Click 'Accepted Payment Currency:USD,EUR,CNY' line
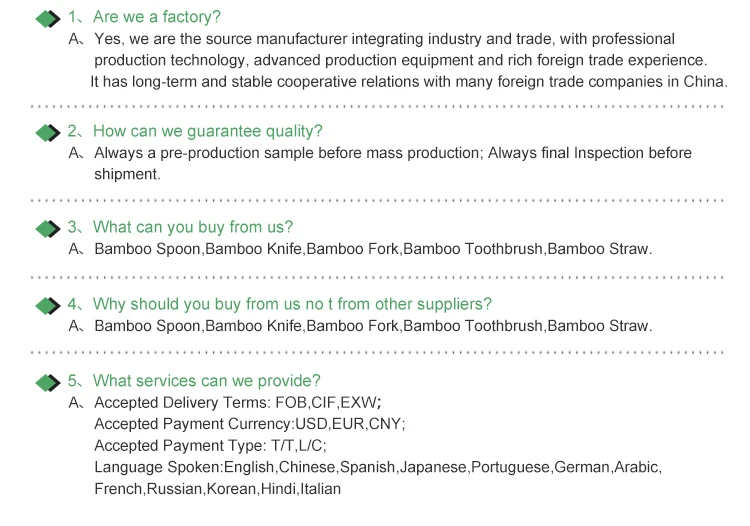The height and width of the screenshot is (526, 750). 250,424
